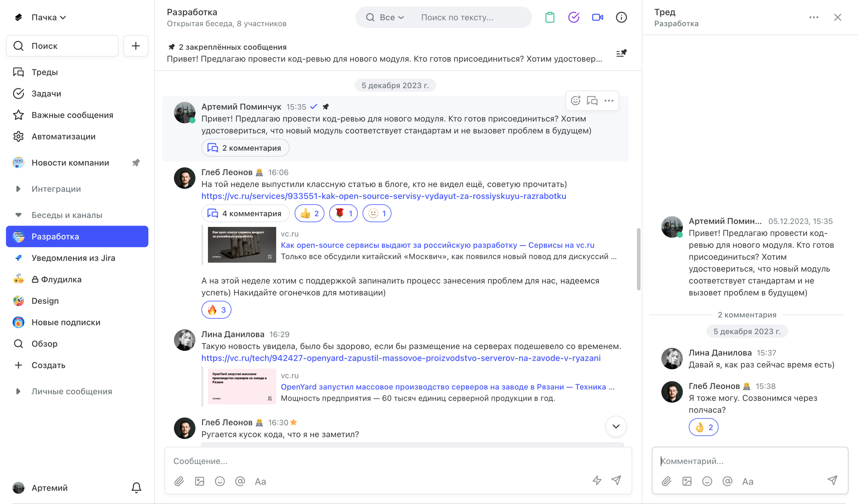The width and height of the screenshot is (858, 504).
Task: Click Создать in the sidebar
Action: point(77,365)
